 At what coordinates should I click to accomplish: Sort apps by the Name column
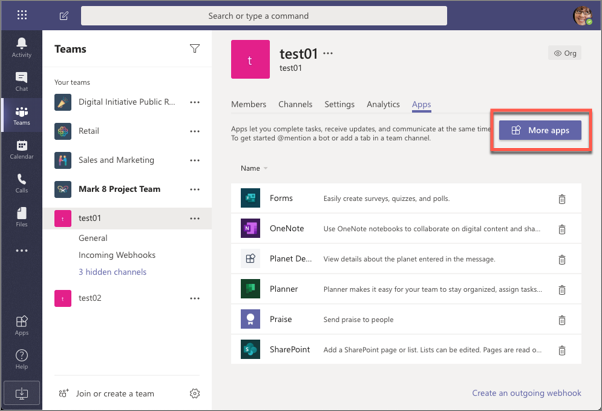(x=253, y=168)
